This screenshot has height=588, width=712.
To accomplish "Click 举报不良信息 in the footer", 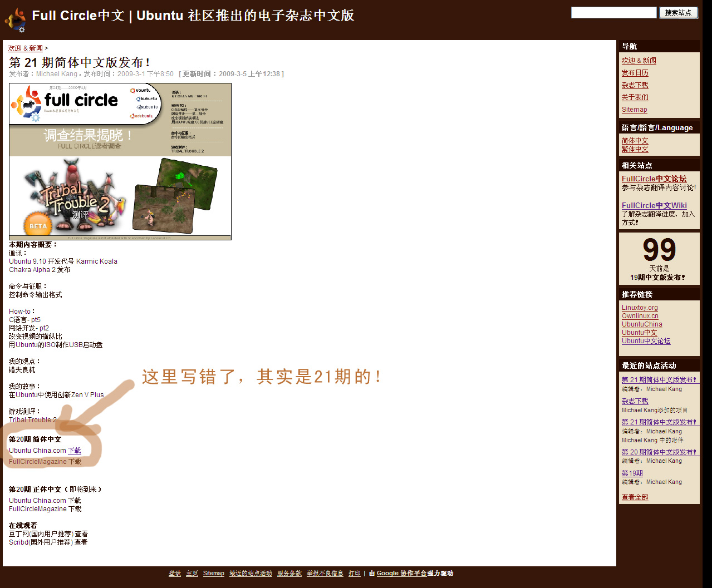I will (325, 574).
